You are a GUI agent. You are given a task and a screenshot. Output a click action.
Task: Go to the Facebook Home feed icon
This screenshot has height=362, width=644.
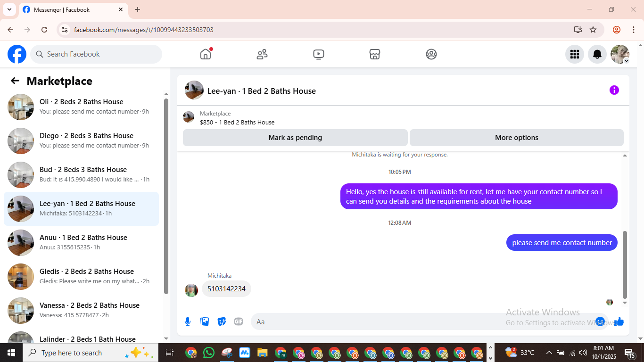coord(206,54)
